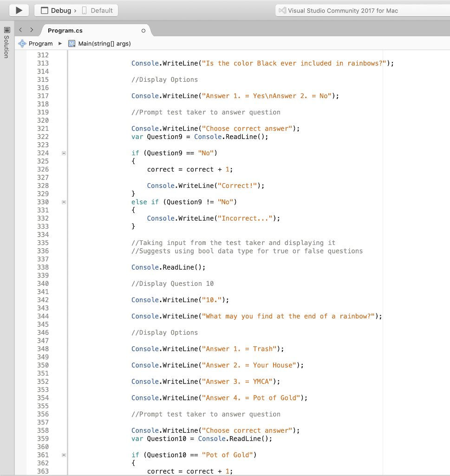The height and width of the screenshot is (476, 450).
Task: Click the Program breadcrumb entry
Action: [x=40, y=43]
